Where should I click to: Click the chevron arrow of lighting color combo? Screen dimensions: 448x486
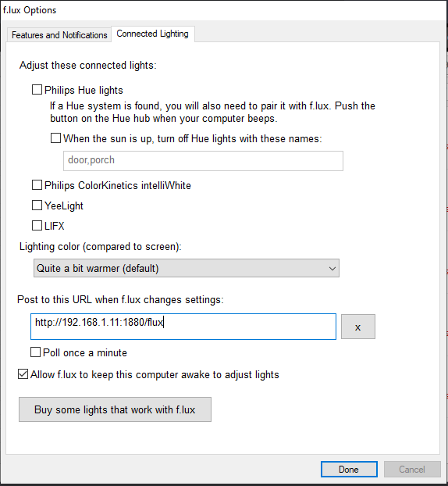pos(332,269)
